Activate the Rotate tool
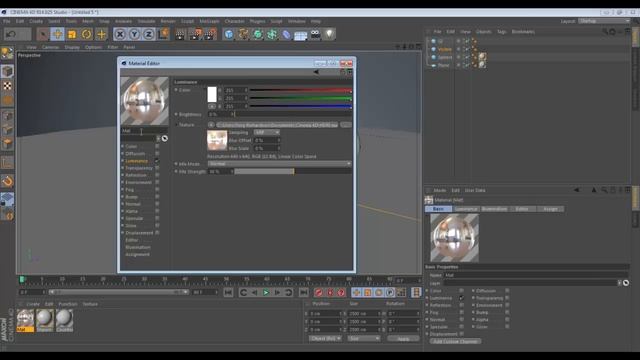The image size is (640, 360). (87, 34)
